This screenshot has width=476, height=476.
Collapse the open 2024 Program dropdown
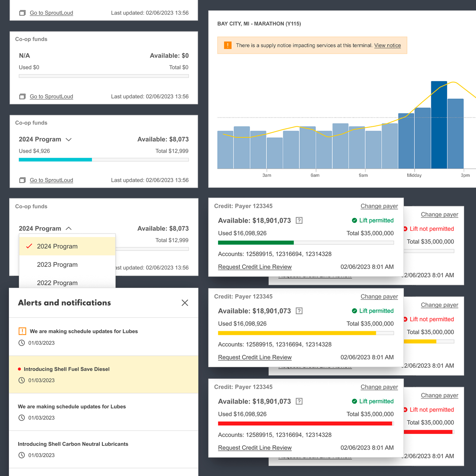[68, 228]
